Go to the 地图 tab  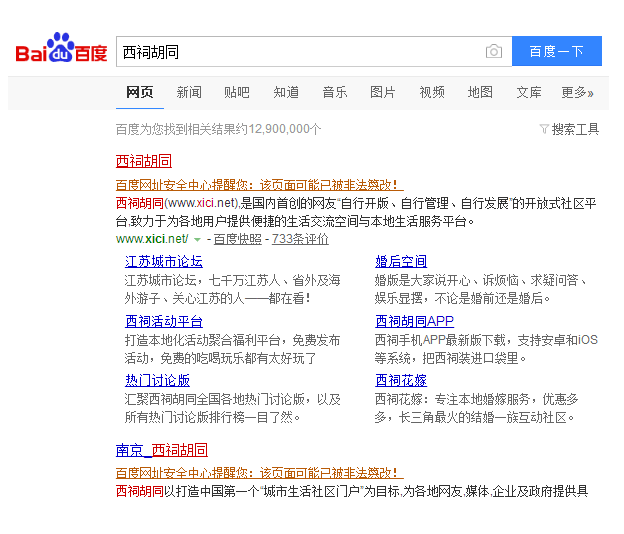(480, 92)
